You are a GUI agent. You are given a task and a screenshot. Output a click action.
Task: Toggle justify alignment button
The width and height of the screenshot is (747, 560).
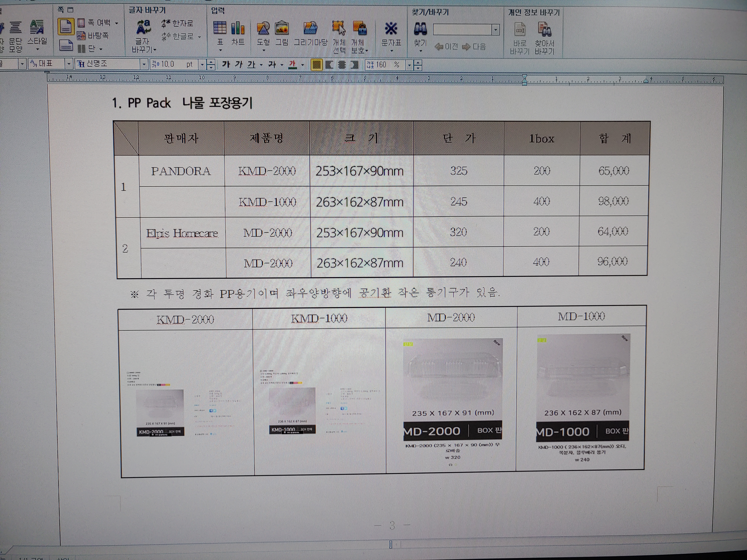pos(316,64)
